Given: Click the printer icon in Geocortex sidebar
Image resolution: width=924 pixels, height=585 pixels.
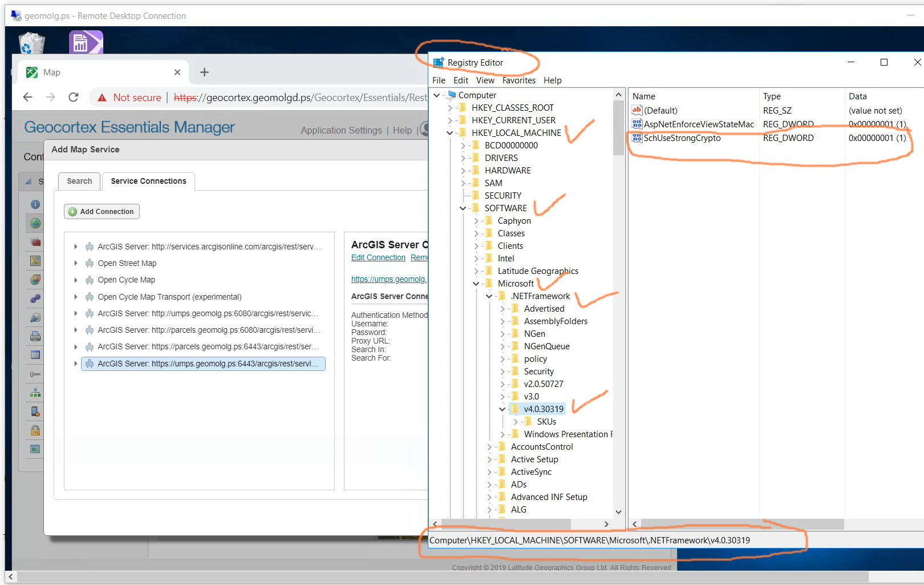Looking at the screenshot, I should tap(35, 336).
